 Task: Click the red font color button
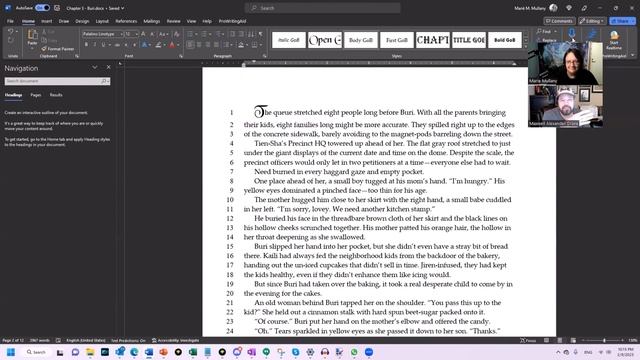pos(172,45)
